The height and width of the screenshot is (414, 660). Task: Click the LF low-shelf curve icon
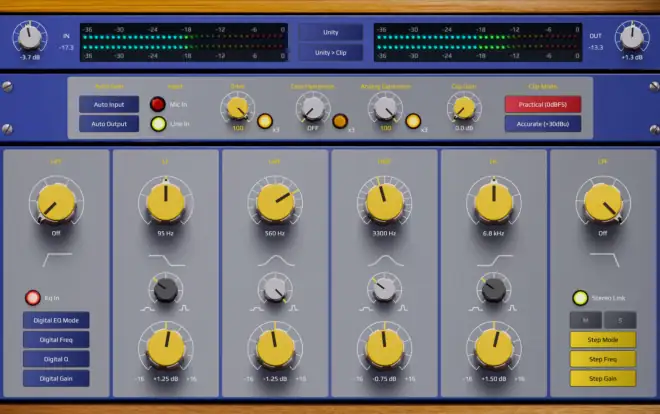point(167,260)
